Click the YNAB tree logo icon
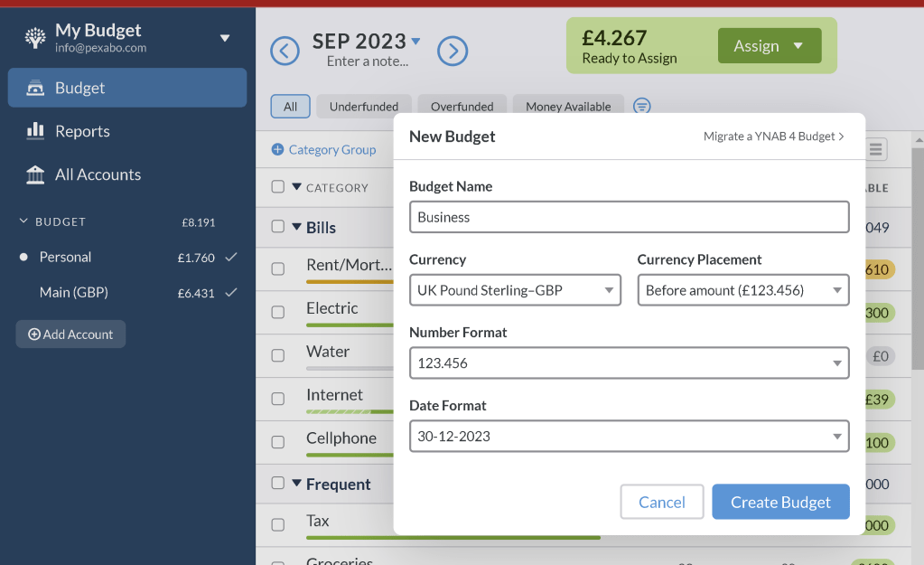This screenshot has height=565, width=924. (34, 38)
